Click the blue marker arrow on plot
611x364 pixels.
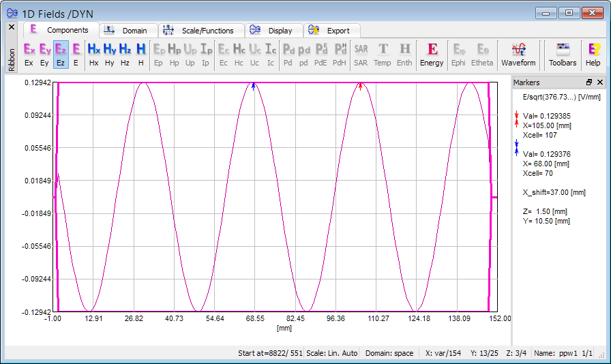pos(254,86)
